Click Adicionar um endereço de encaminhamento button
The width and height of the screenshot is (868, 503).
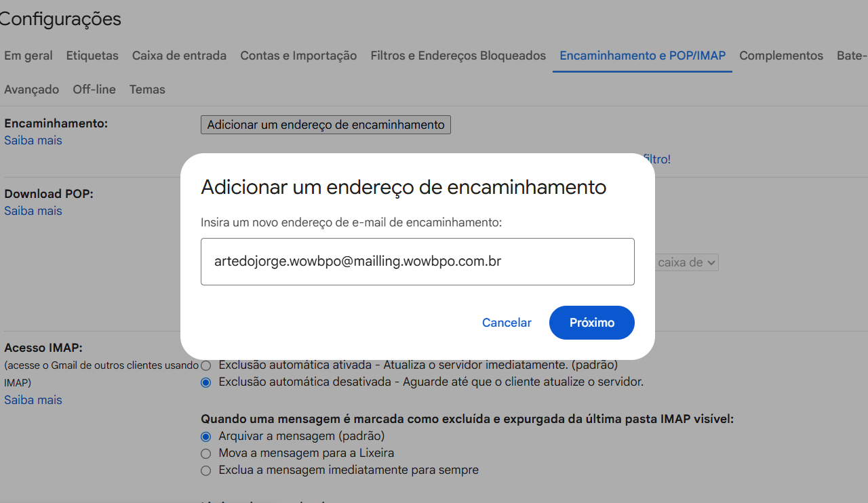point(325,125)
